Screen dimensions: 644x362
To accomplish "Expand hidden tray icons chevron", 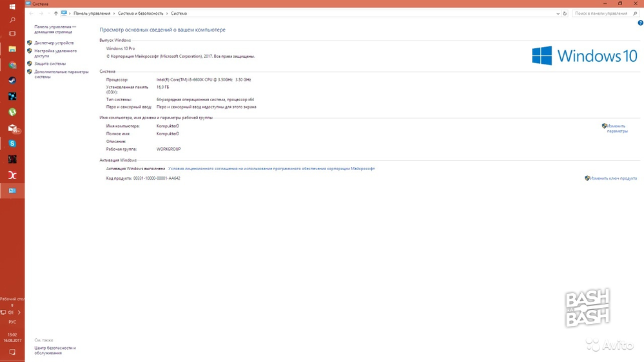I will coord(19,312).
